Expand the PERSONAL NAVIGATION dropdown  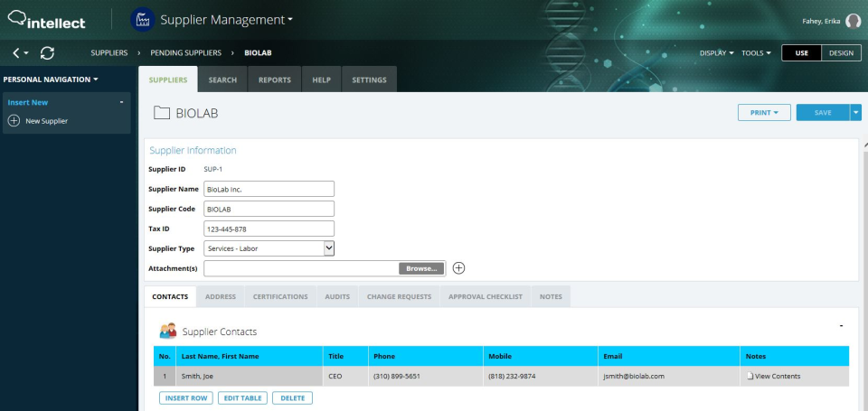[51, 79]
